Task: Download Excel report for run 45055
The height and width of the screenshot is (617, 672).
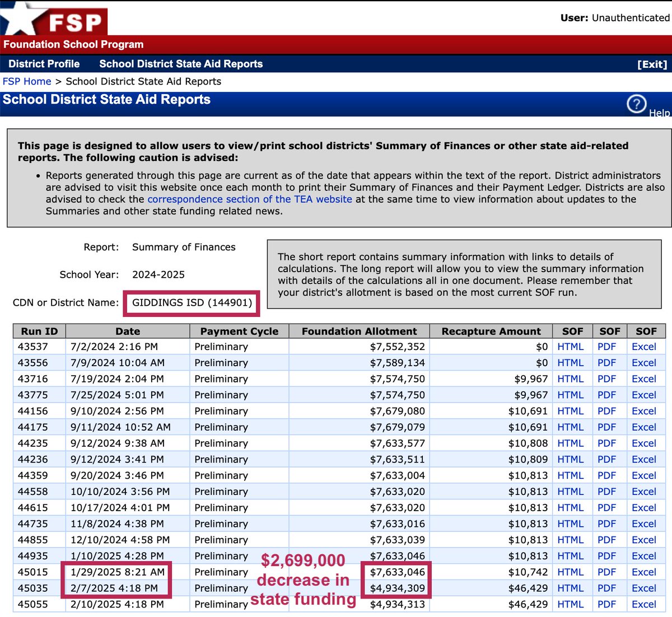Action: 644,604
